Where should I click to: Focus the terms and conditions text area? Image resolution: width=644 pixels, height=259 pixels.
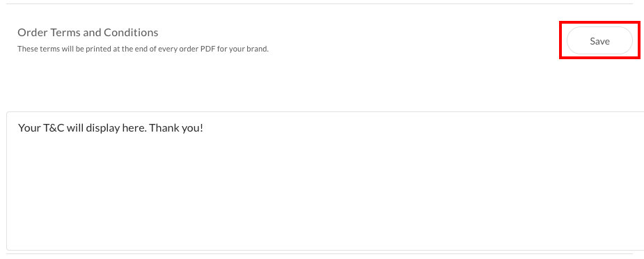coord(325,181)
